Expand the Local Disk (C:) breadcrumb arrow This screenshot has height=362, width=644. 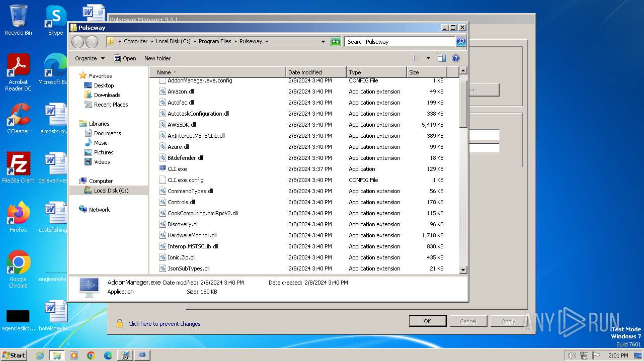(x=194, y=42)
